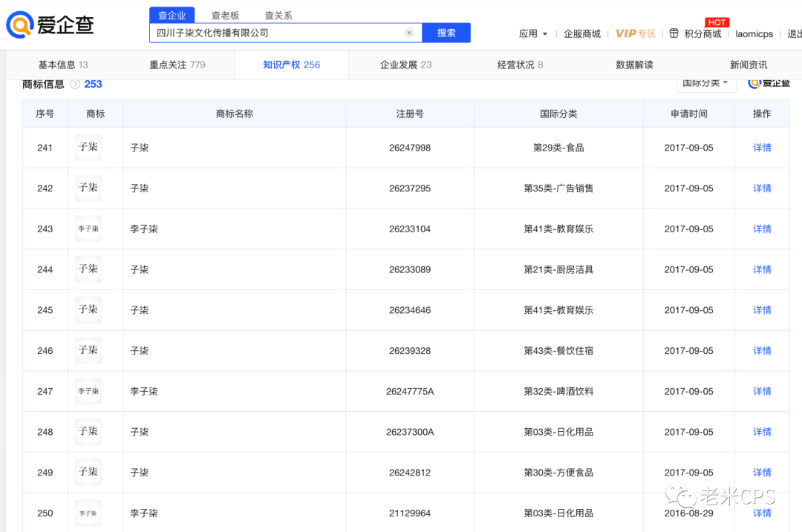Image resolution: width=802 pixels, height=532 pixels.
Task: Open the laomicps account link
Action: tap(754, 33)
